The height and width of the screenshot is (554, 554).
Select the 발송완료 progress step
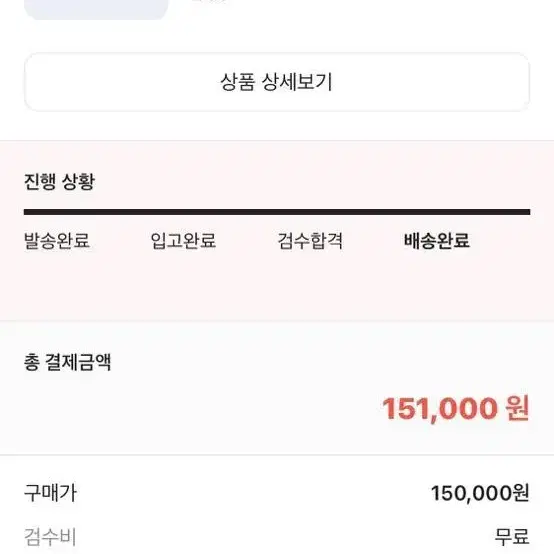click(x=57, y=241)
